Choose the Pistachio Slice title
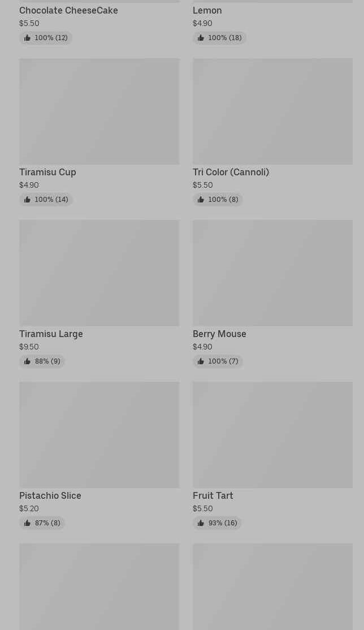 coord(50,495)
